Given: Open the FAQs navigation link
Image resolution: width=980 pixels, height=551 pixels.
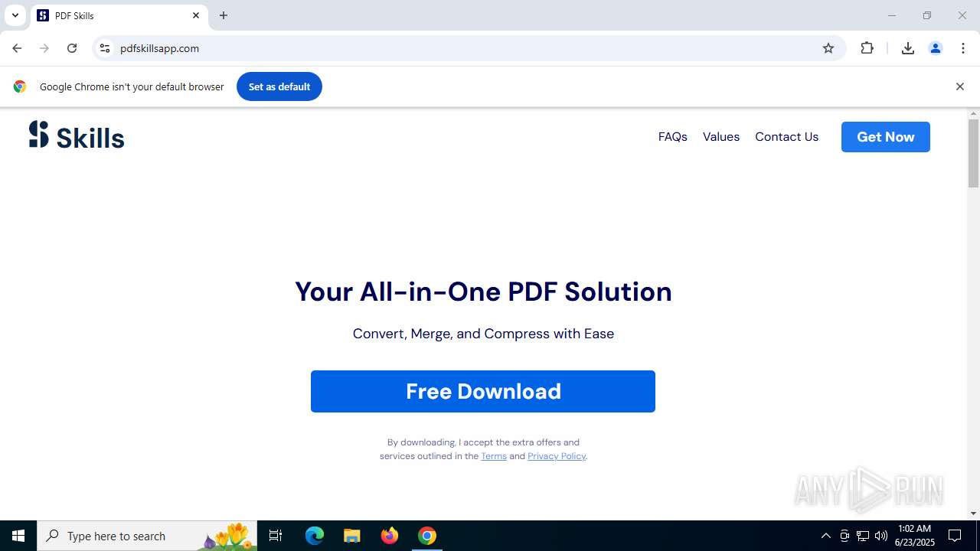Looking at the screenshot, I should 673,137.
